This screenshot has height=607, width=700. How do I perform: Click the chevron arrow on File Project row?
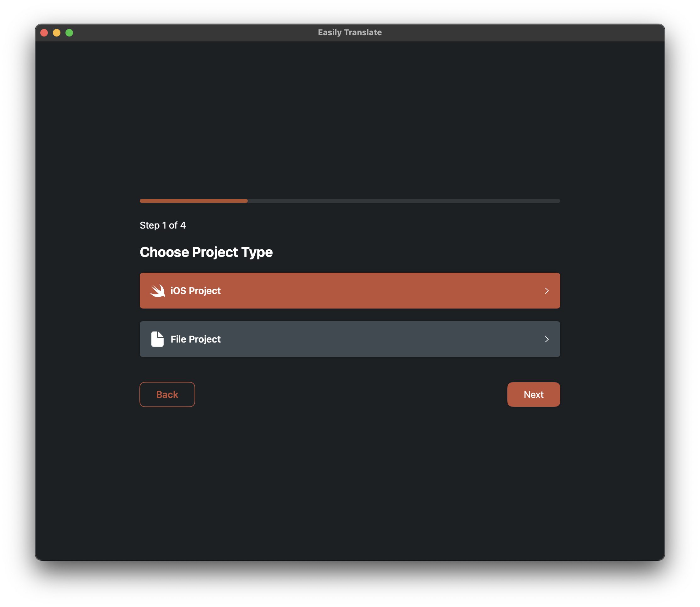pos(547,339)
